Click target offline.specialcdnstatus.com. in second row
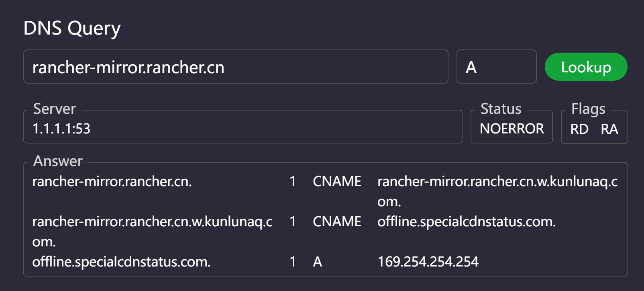 pos(467,221)
